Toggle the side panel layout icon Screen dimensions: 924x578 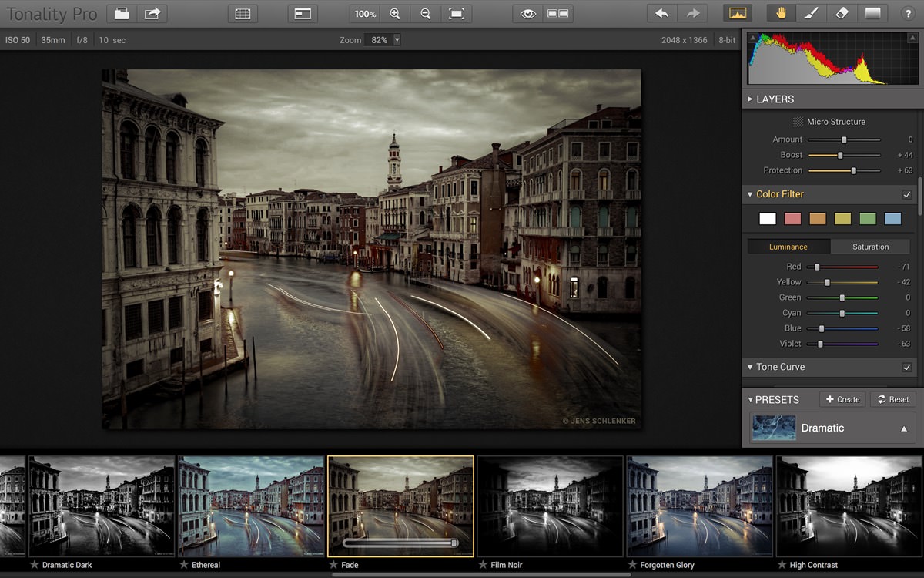coord(303,13)
